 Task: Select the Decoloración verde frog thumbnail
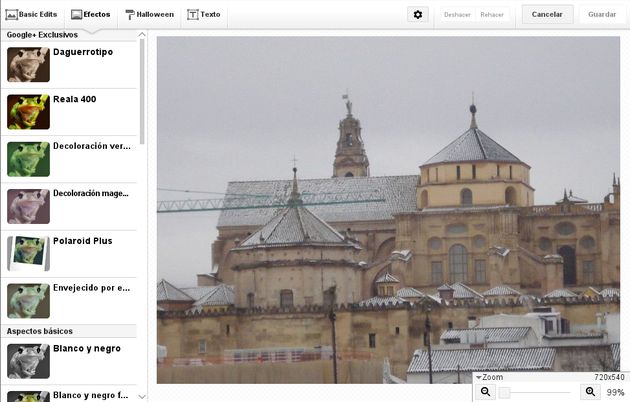click(29, 159)
